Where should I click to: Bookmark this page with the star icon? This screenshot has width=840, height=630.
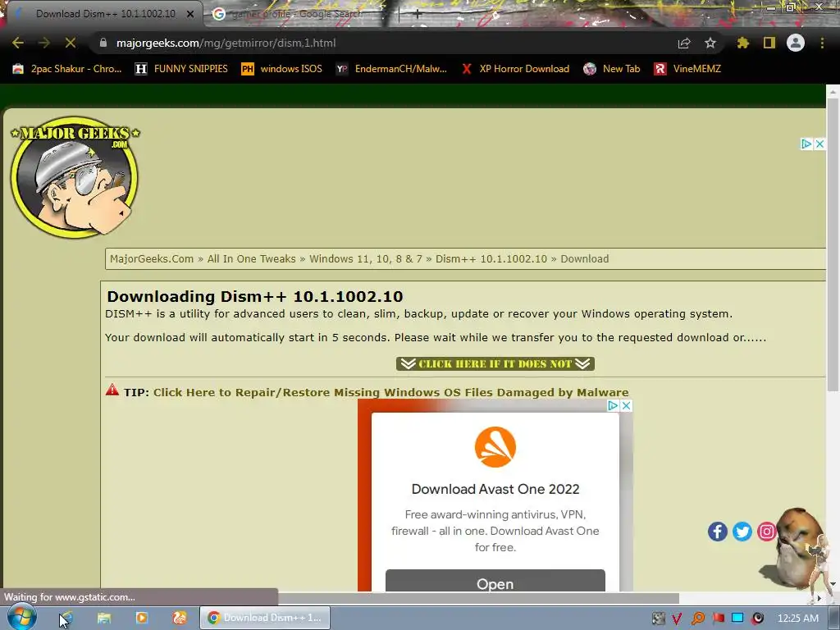[710, 43]
